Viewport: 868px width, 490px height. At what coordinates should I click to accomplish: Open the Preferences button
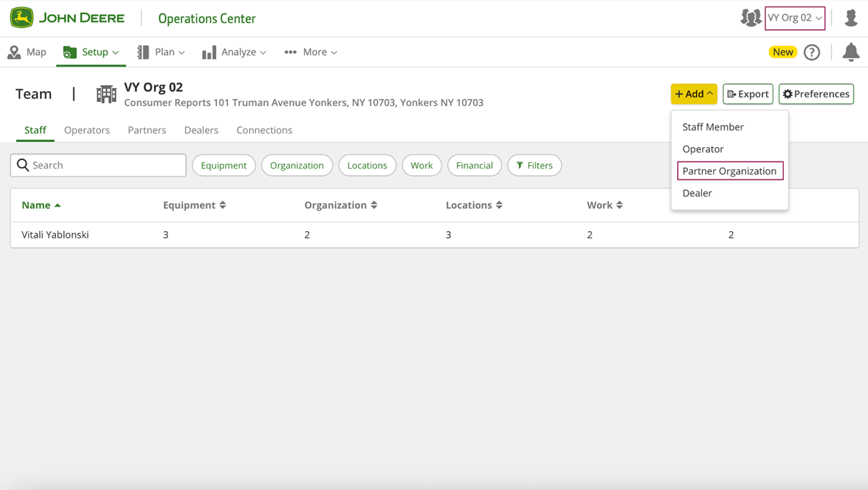[x=816, y=94]
